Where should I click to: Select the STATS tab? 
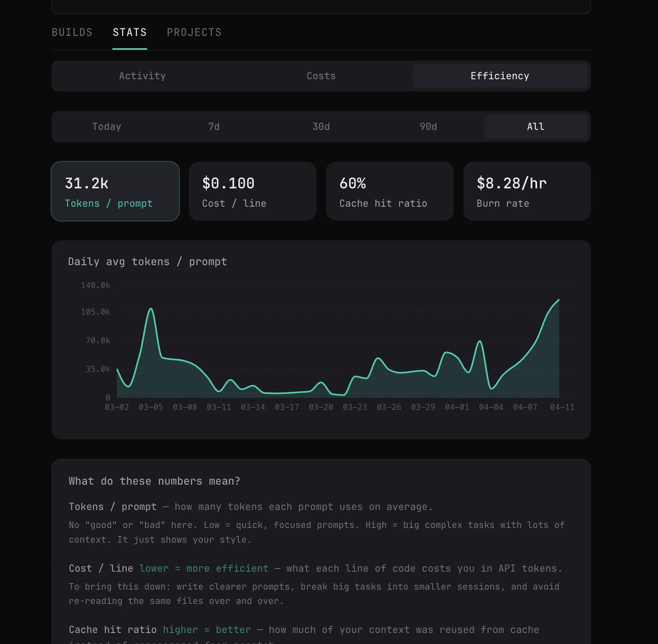(130, 32)
